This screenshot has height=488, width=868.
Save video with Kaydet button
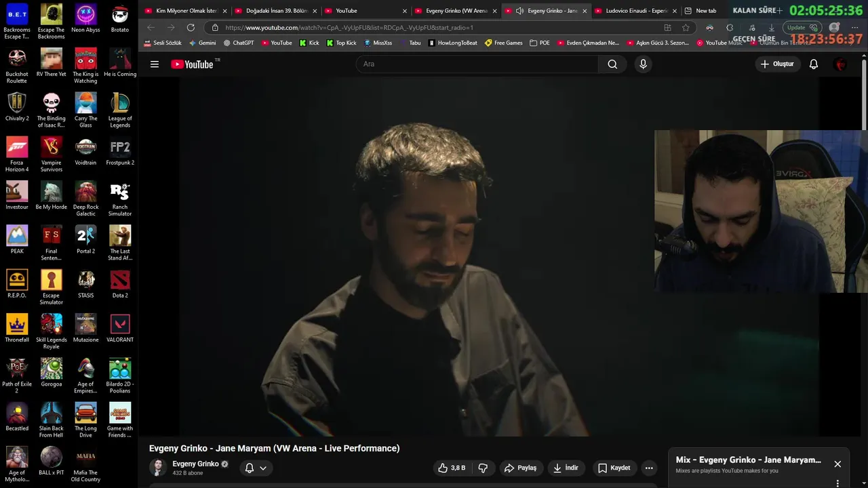(614, 468)
